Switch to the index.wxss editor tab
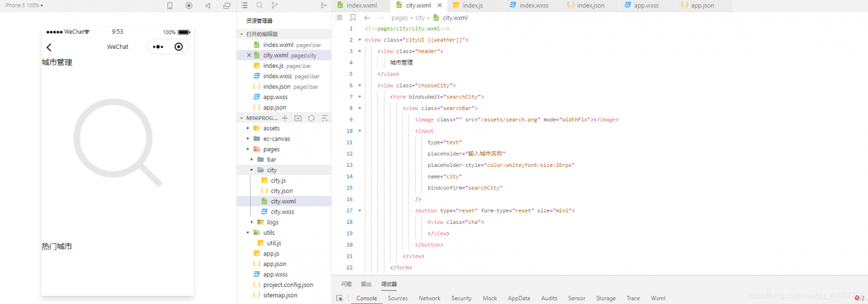The height and width of the screenshot is (304, 868). coord(534,5)
